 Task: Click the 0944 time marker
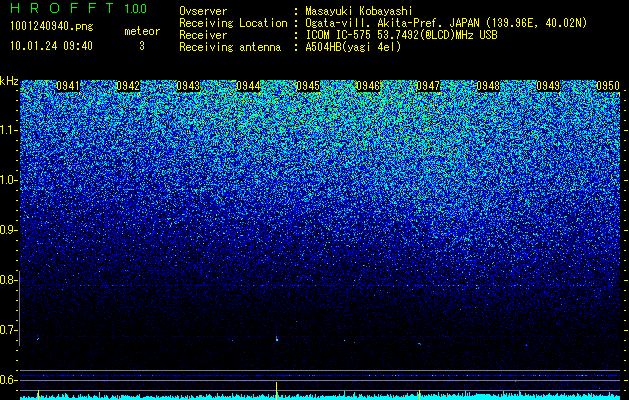248,86
